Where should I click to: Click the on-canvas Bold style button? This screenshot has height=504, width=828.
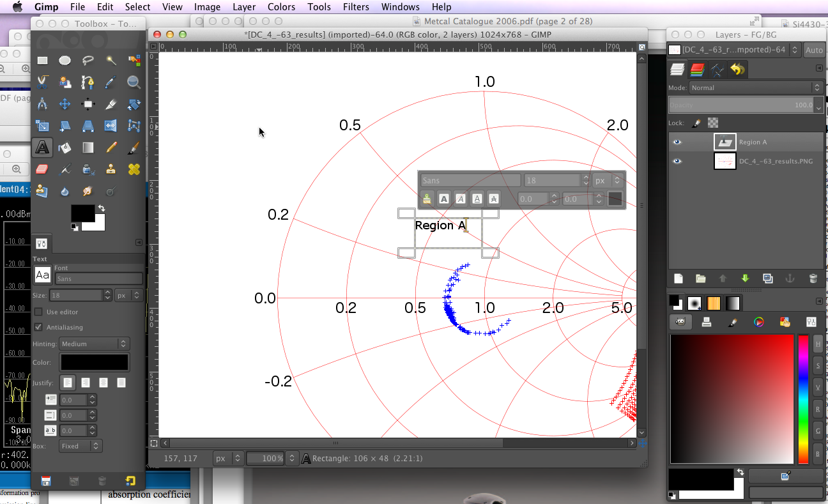pos(444,199)
